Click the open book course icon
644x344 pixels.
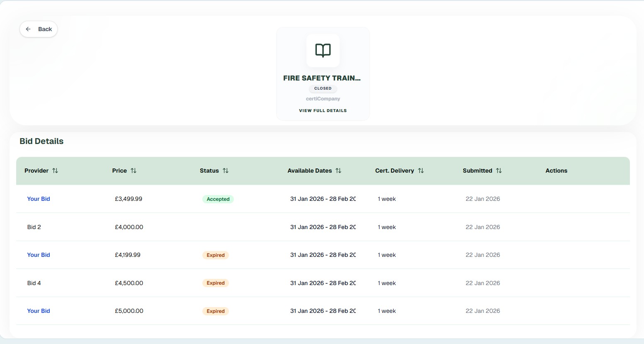pos(323,51)
